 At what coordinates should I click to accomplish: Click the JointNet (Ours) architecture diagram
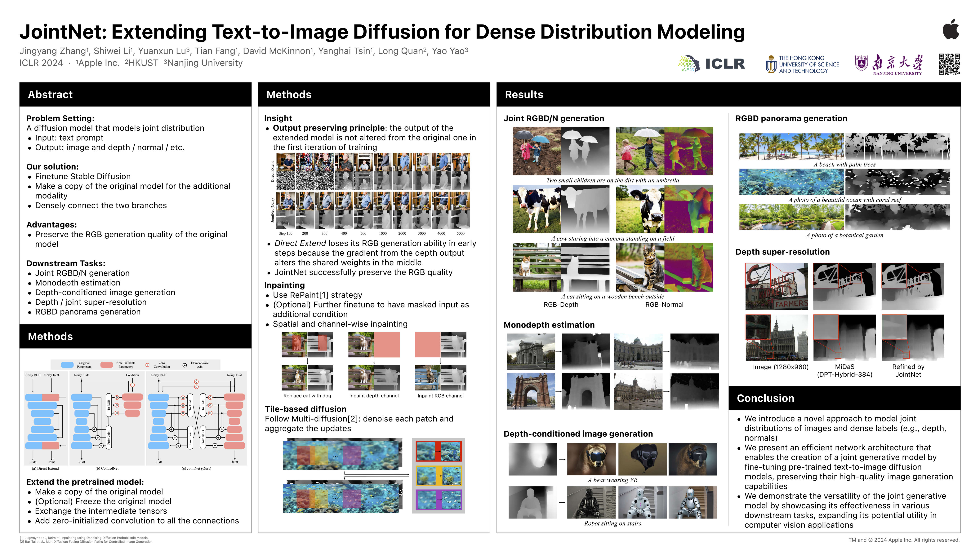tap(196, 418)
